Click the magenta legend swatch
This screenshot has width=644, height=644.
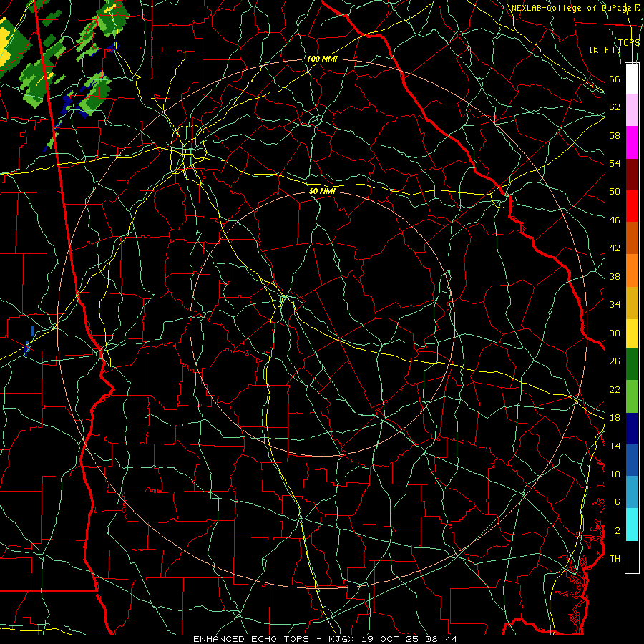pos(632,142)
